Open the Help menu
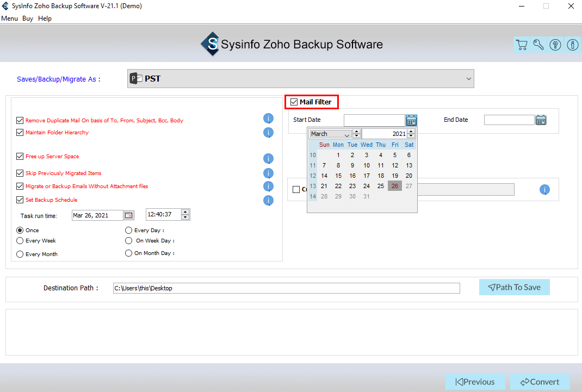This screenshot has height=392, width=582. pos(45,18)
